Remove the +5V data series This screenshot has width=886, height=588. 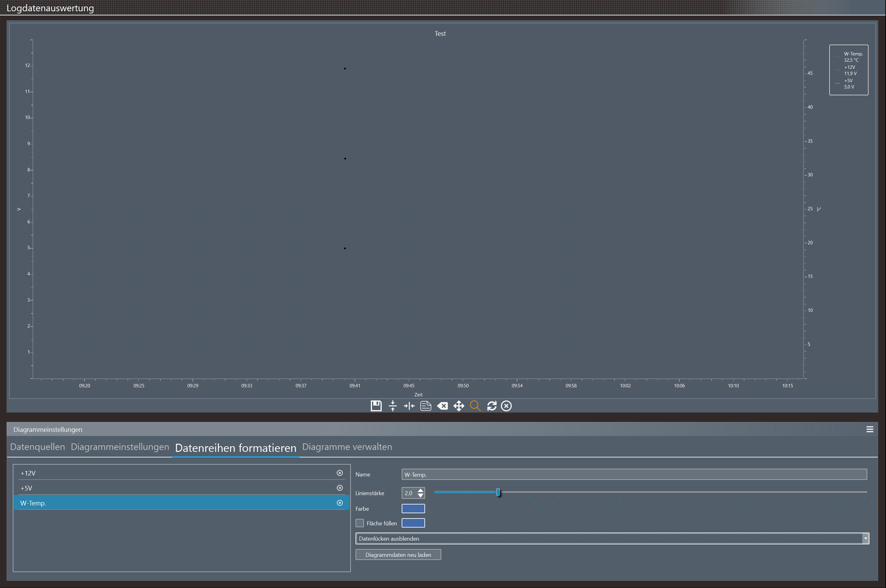[340, 488]
